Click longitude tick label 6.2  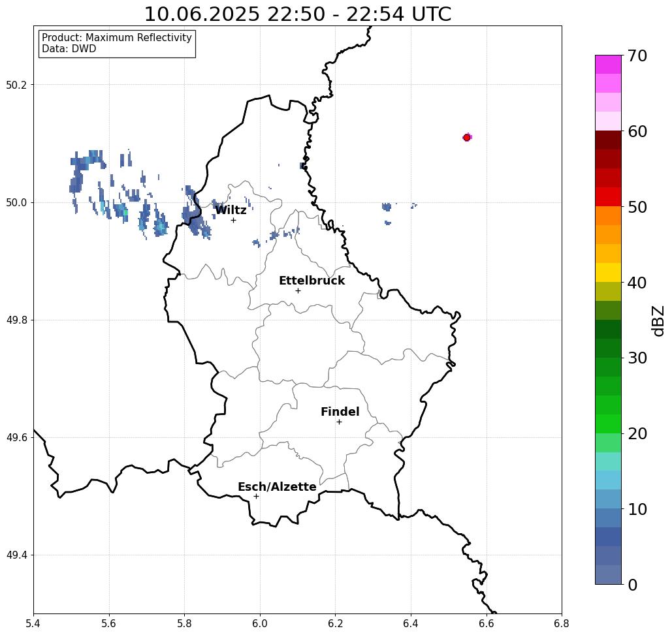pos(336,623)
